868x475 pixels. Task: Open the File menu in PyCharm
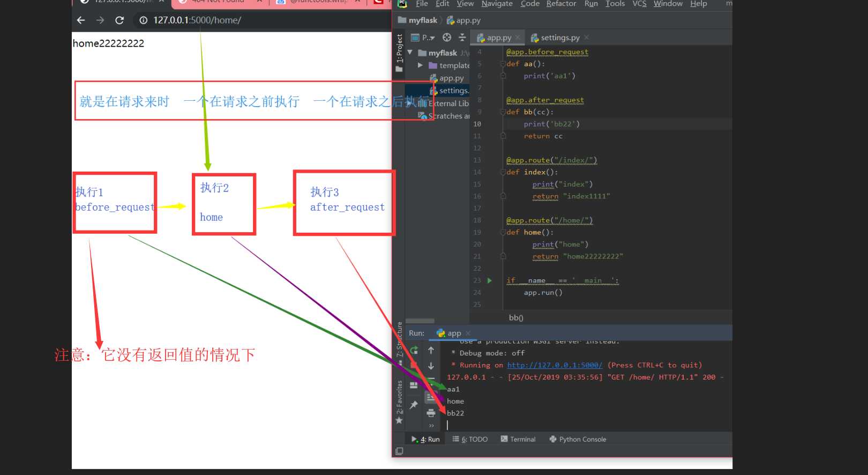tap(422, 4)
